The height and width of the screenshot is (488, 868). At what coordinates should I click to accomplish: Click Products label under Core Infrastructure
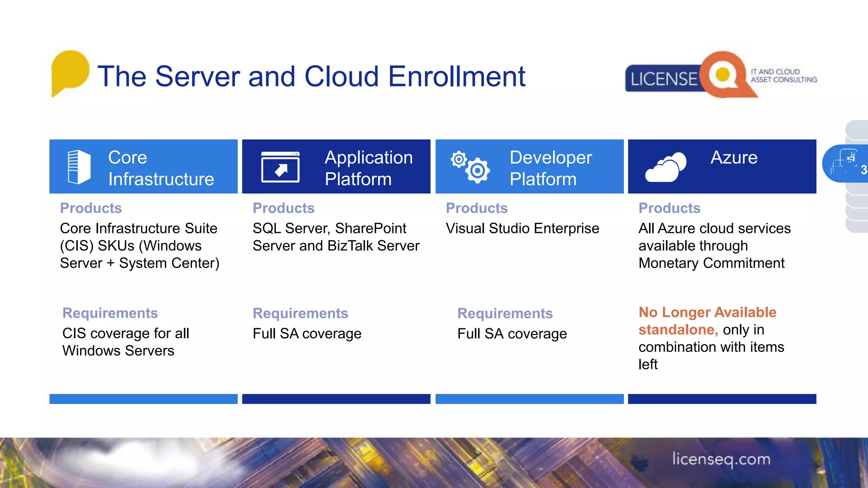[91, 208]
